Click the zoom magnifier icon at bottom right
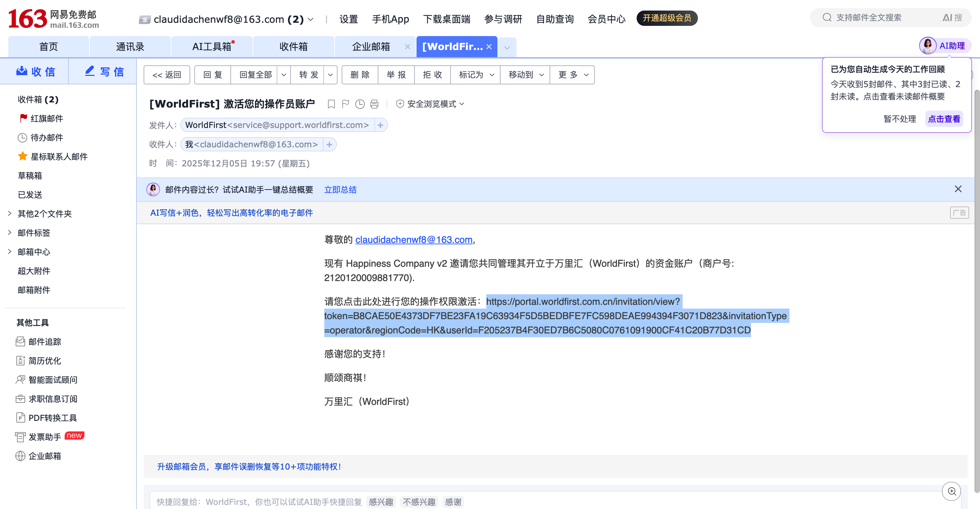This screenshot has height=509, width=980. point(951,491)
